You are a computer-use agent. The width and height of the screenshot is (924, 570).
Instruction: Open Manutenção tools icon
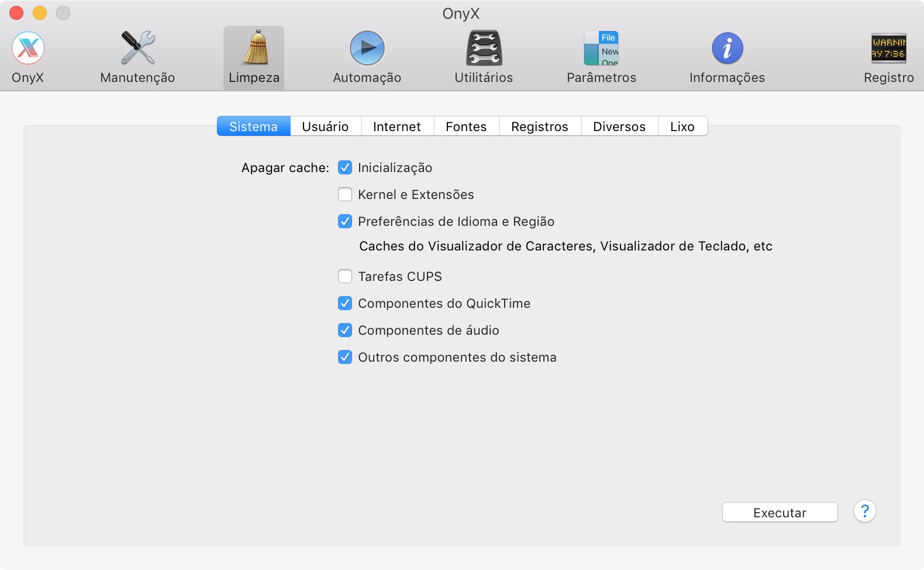tap(137, 48)
